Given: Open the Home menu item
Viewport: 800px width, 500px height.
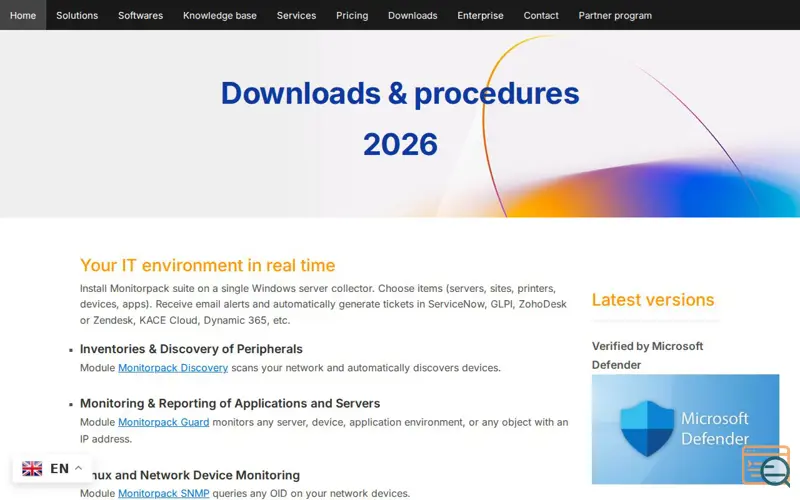Looking at the screenshot, I should coord(23,15).
